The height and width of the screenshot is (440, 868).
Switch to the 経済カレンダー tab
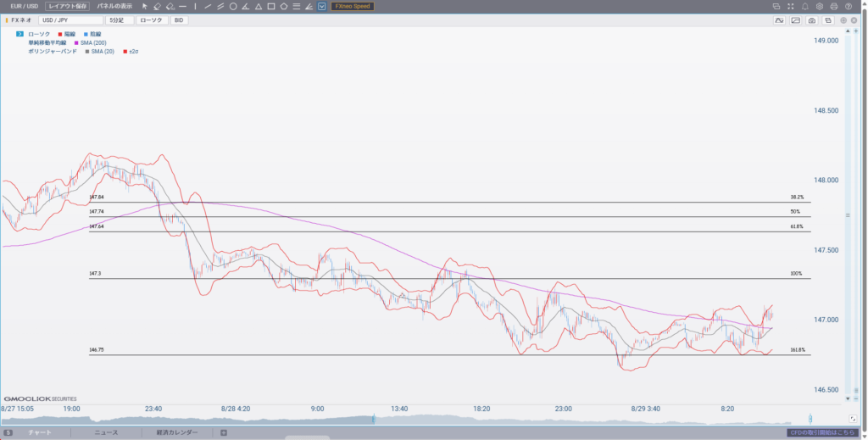(177, 433)
